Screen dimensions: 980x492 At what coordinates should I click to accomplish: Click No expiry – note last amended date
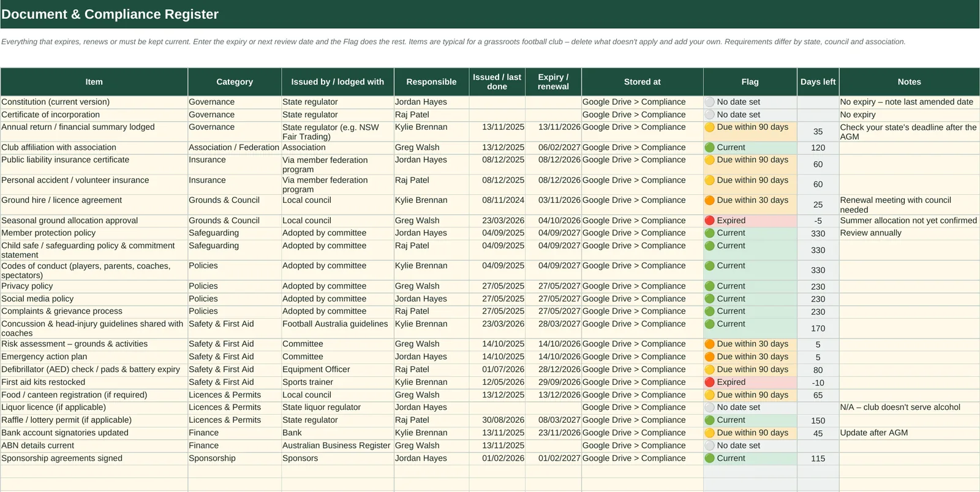[x=909, y=102]
